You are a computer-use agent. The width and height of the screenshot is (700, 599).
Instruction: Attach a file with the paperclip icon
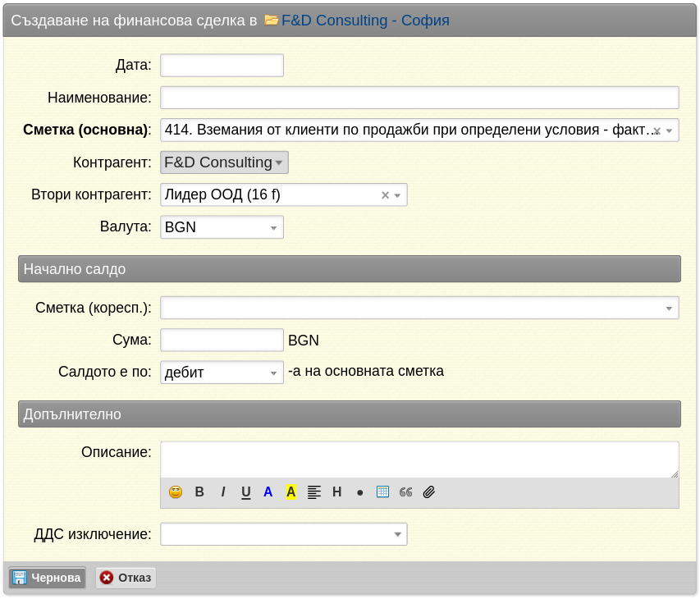pyautogui.click(x=429, y=492)
